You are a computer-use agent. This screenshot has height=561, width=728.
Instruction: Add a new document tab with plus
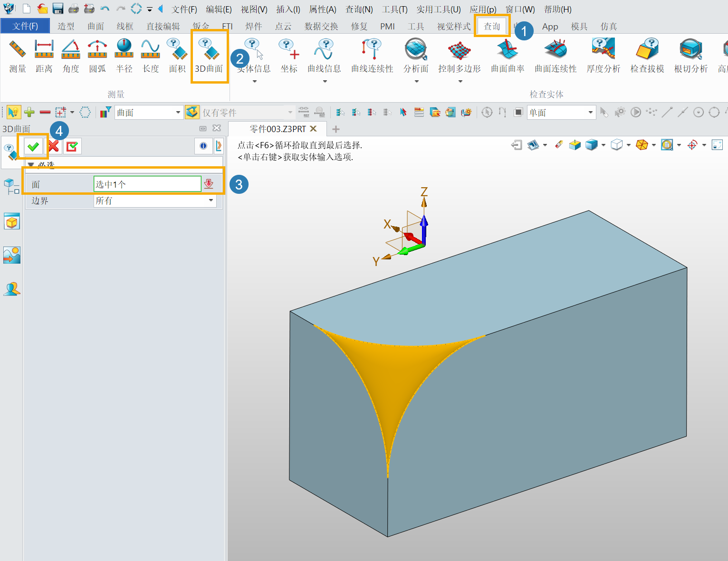tap(336, 129)
